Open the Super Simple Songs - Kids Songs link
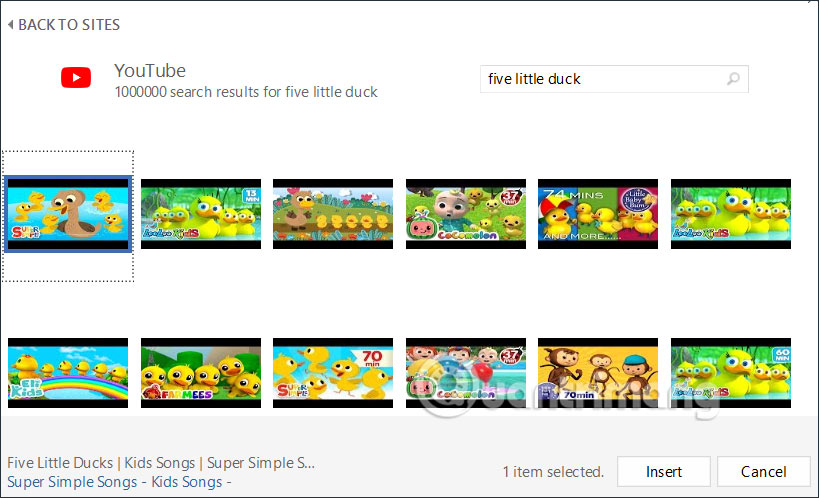The height and width of the screenshot is (498, 819). (x=119, y=482)
